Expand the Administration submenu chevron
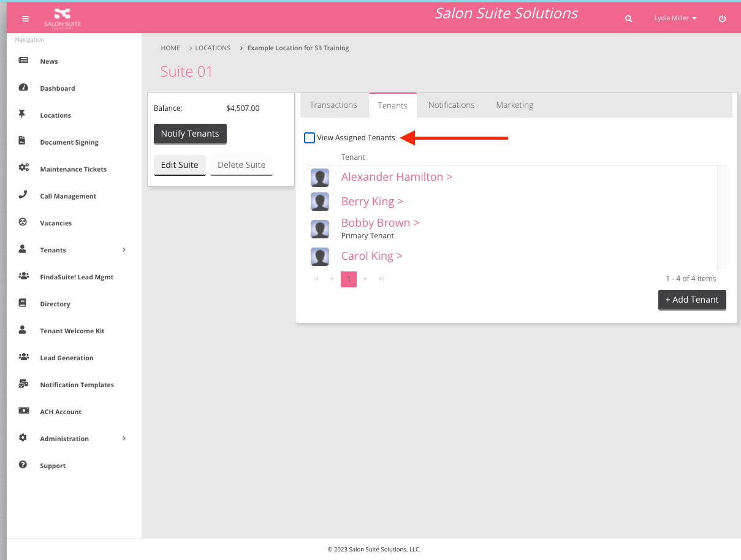 [124, 438]
